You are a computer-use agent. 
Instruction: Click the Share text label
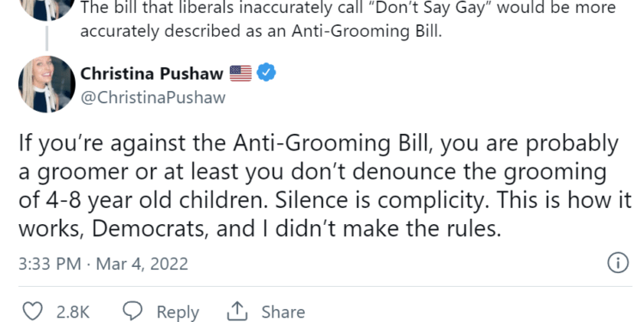(283, 313)
